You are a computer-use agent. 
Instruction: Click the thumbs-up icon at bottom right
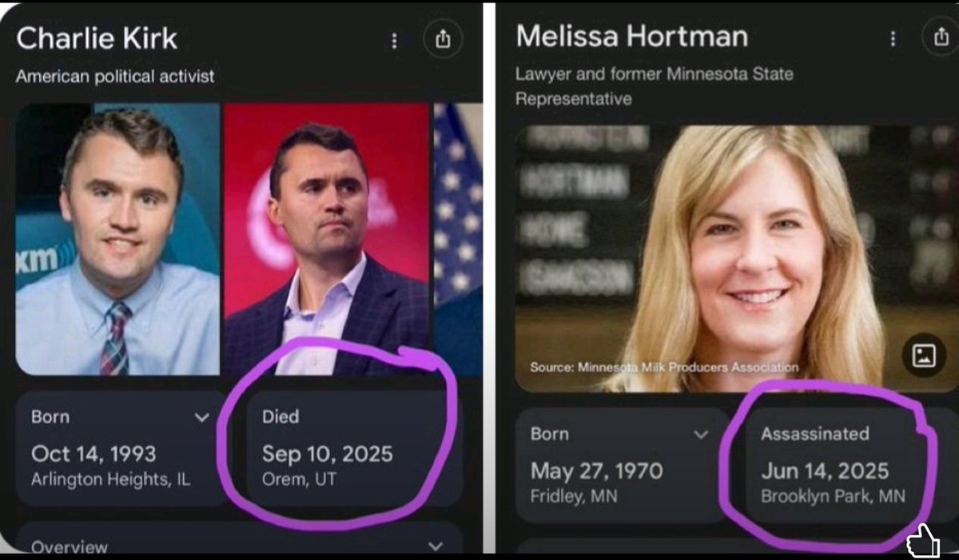tap(924, 541)
